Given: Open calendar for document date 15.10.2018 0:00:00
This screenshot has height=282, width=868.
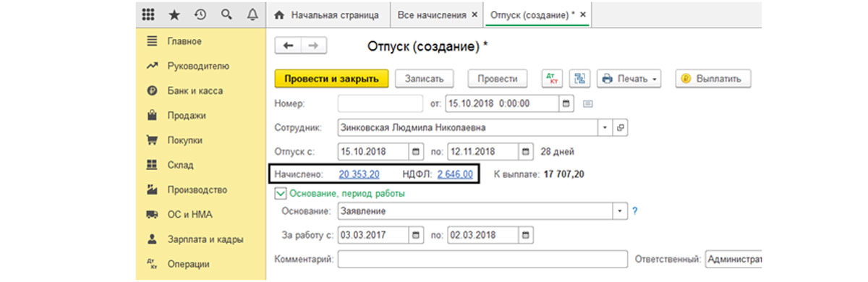Looking at the screenshot, I should point(566,103).
